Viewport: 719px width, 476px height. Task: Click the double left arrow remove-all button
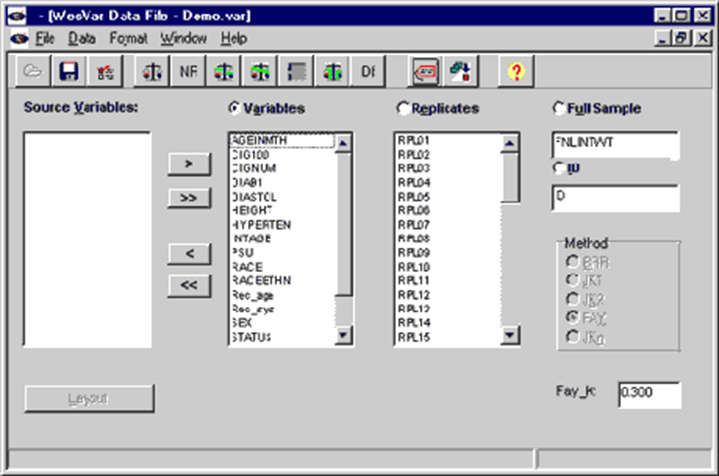pyautogui.click(x=189, y=286)
